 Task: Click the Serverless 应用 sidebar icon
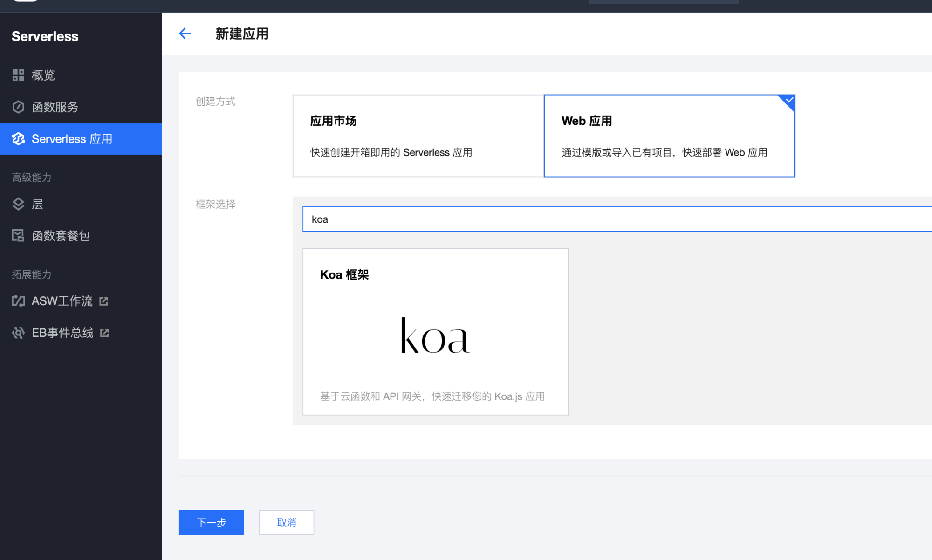[x=18, y=139]
